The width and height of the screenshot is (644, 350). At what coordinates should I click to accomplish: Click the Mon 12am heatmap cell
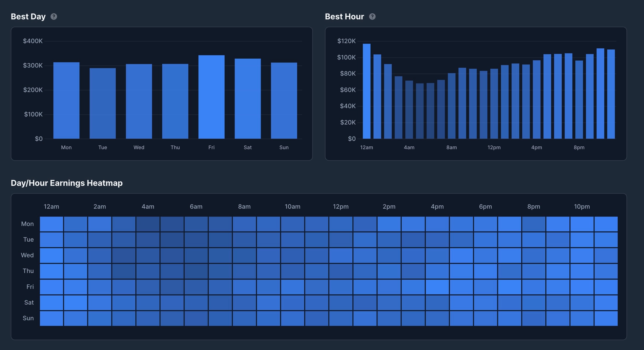[52, 224]
